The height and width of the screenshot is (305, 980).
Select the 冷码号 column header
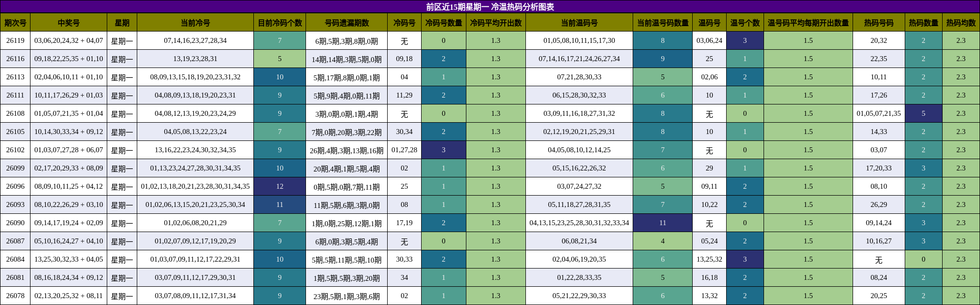click(x=404, y=23)
